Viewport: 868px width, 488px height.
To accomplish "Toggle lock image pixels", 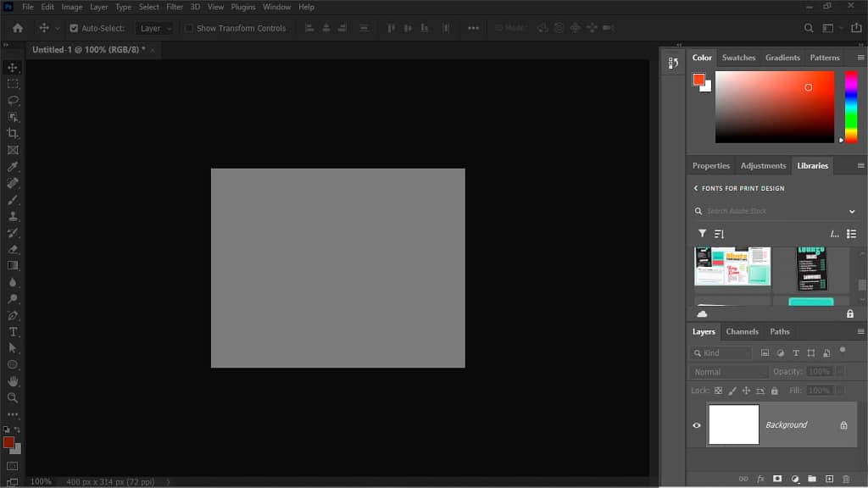I will [x=732, y=391].
